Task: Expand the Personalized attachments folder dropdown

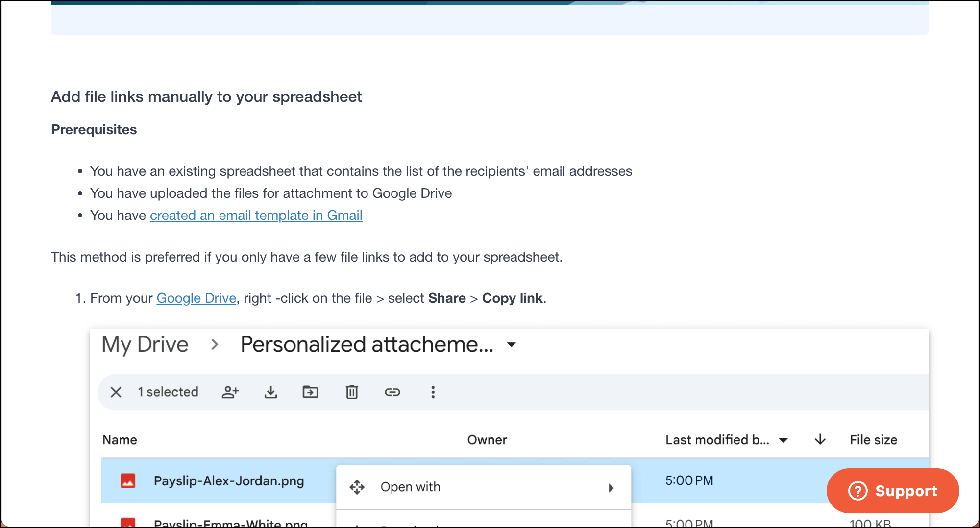Action: pyautogui.click(x=512, y=345)
